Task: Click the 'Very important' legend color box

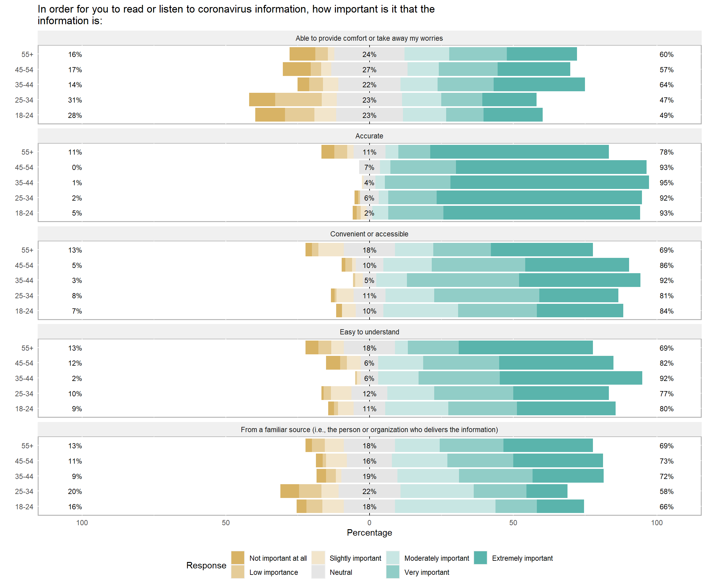Action: click(393, 572)
